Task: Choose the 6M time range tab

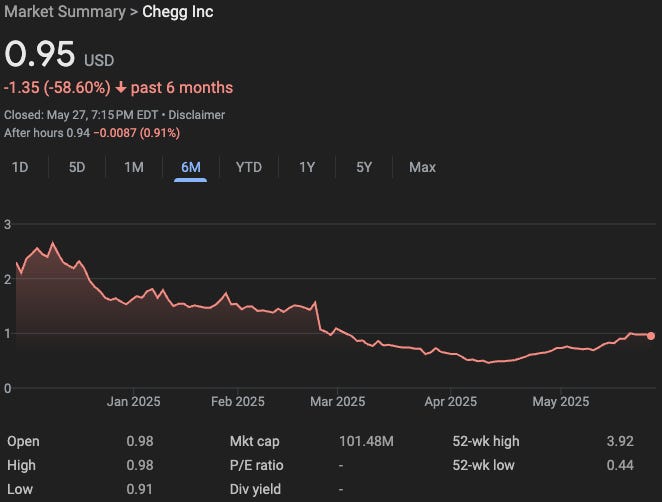Action: (x=190, y=167)
